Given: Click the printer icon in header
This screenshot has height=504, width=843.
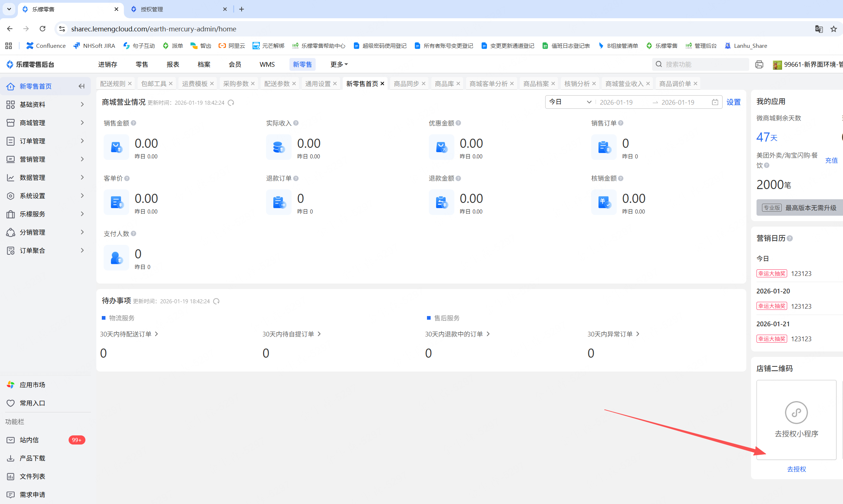Looking at the screenshot, I should (x=759, y=65).
